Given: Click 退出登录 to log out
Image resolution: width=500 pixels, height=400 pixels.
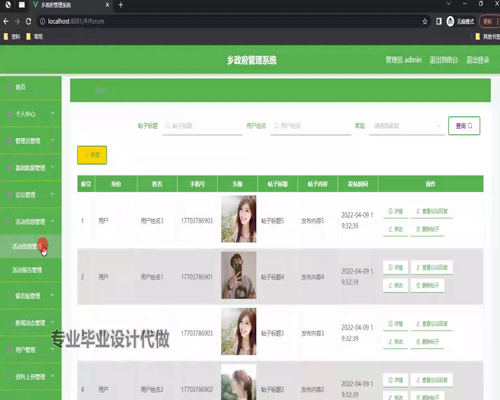Looking at the screenshot, I should pos(478,60).
